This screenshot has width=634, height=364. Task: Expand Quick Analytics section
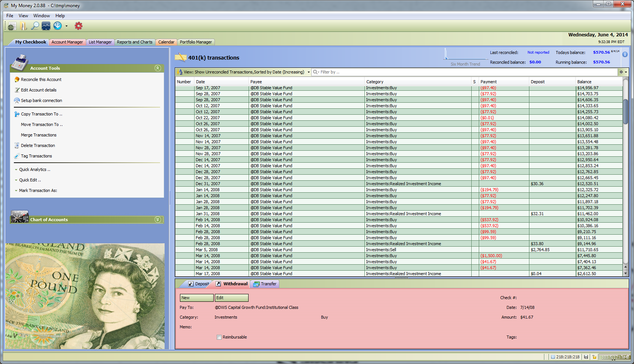point(16,169)
